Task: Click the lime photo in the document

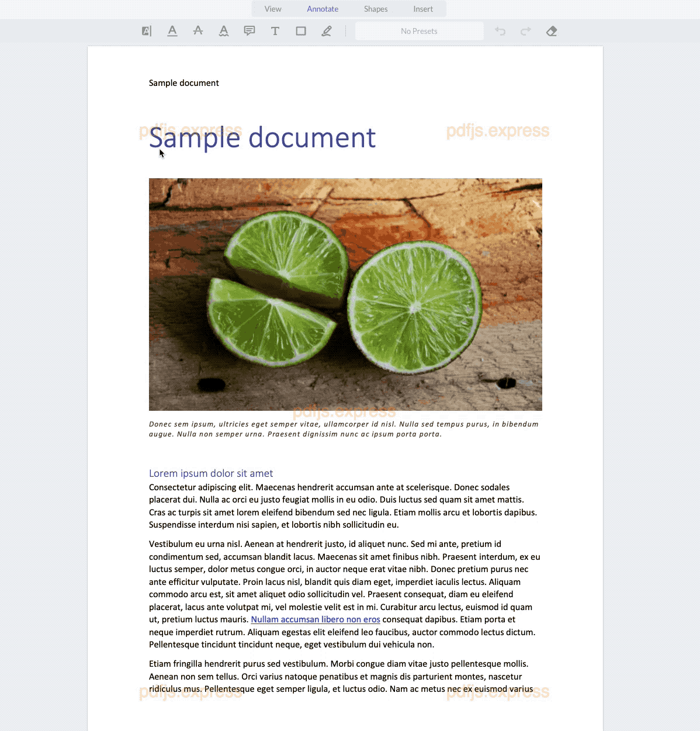Action: pos(345,295)
